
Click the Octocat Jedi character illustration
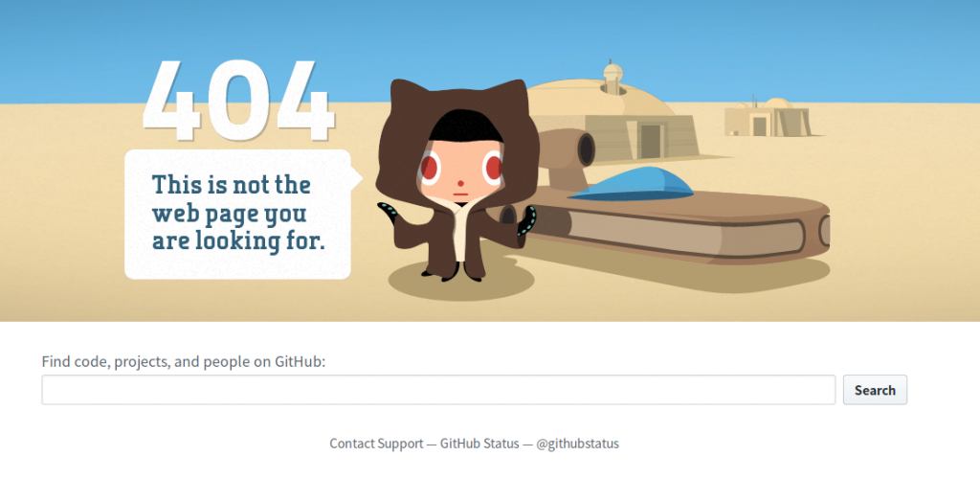tap(457, 180)
